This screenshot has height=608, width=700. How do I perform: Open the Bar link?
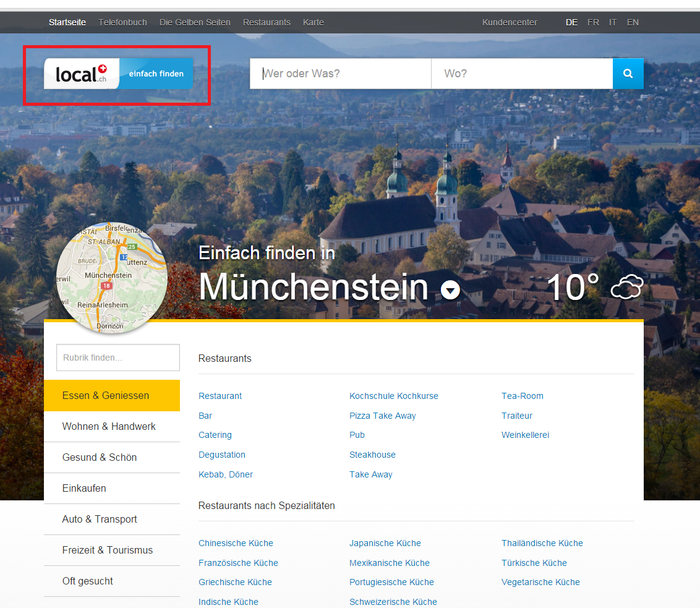pyautogui.click(x=205, y=416)
